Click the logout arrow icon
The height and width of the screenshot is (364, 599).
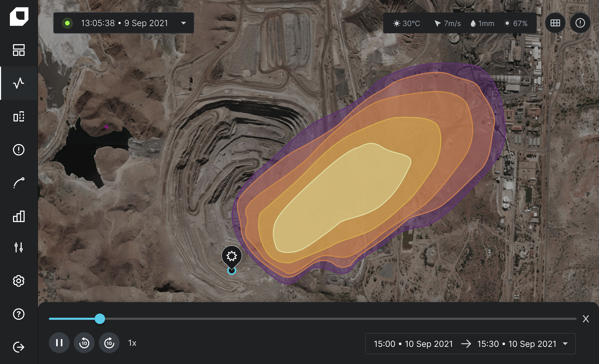pos(19,347)
